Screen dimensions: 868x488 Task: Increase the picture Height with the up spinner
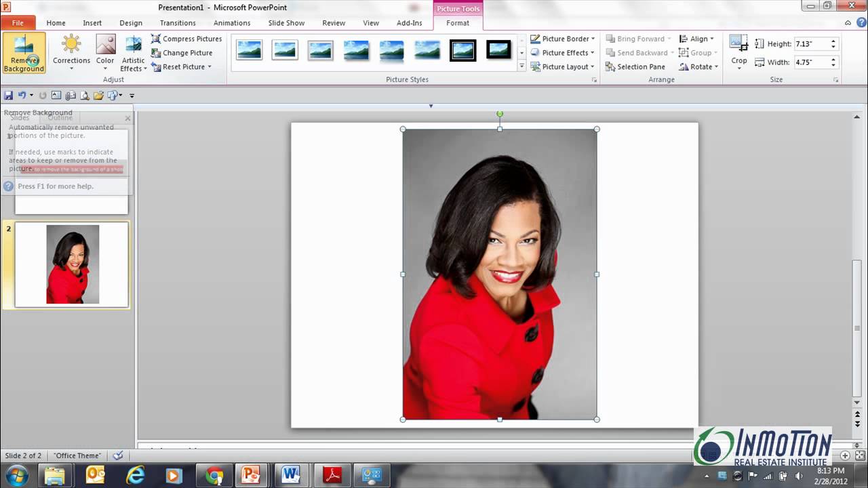tap(833, 41)
